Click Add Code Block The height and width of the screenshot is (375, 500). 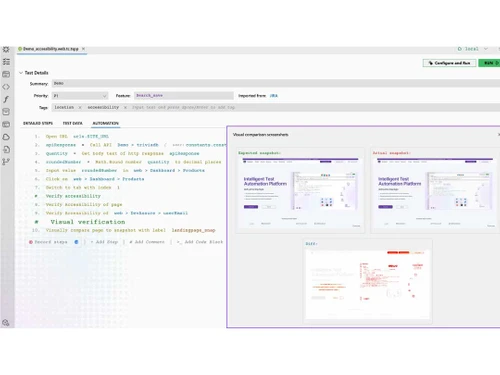pos(200,242)
